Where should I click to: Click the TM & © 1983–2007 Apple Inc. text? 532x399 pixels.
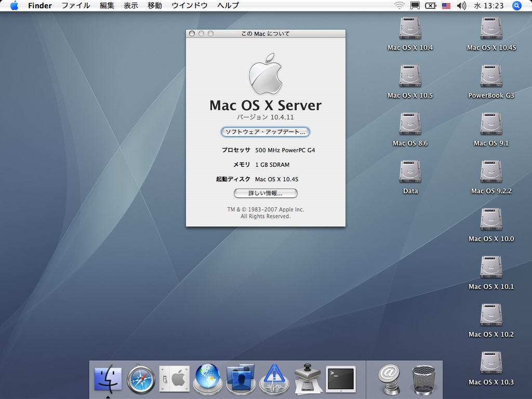pos(265,209)
